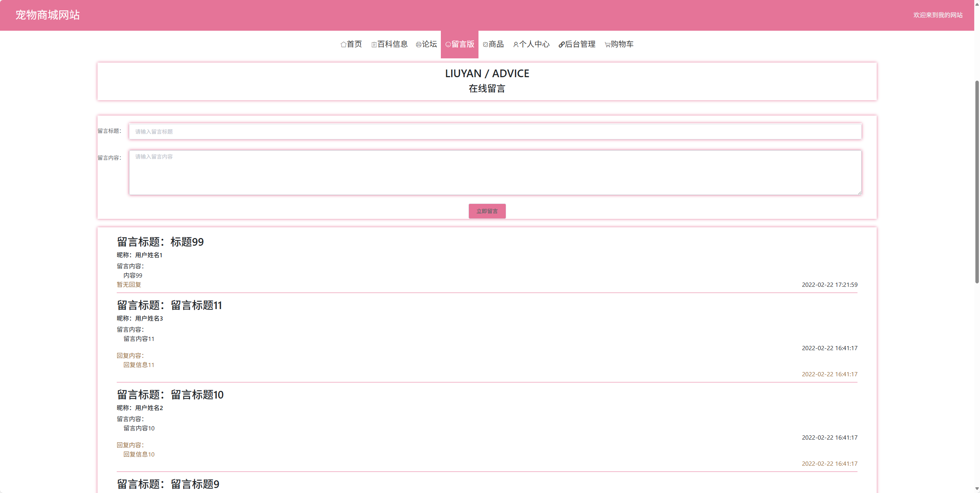Open the 百科信息 menu item
The height and width of the screenshot is (493, 980).
pyautogui.click(x=392, y=44)
